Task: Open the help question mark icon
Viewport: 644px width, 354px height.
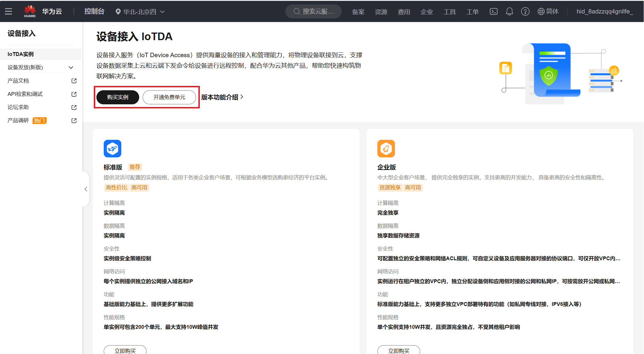Action: 525,11
